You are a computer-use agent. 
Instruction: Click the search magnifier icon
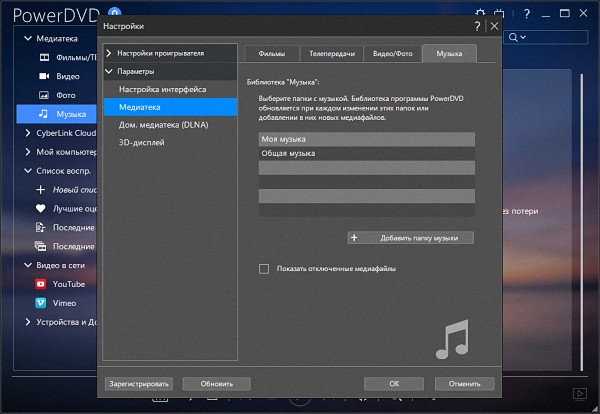coord(513,37)
